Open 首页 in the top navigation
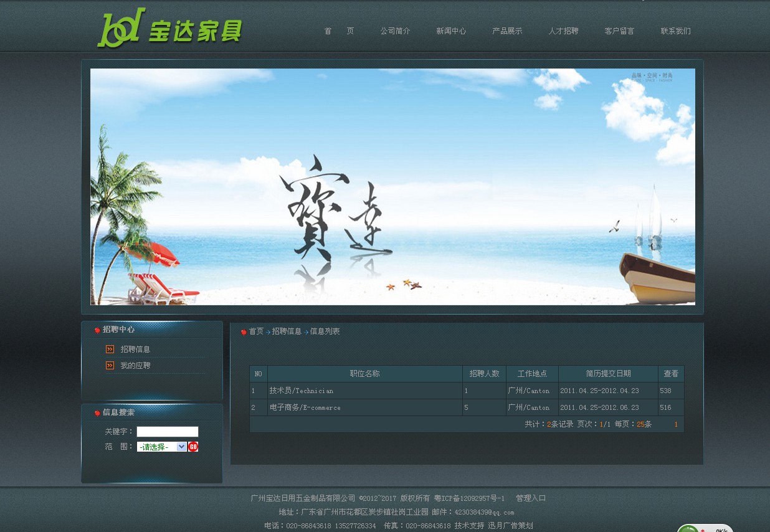This screenshot has height=532, width=770. pyautogui.click(x=339, y=31)
